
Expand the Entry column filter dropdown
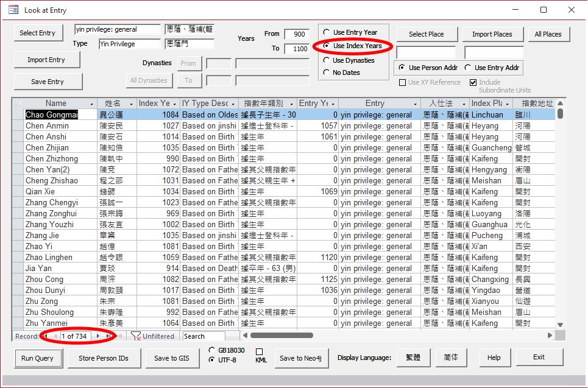[x=416, y=104]
